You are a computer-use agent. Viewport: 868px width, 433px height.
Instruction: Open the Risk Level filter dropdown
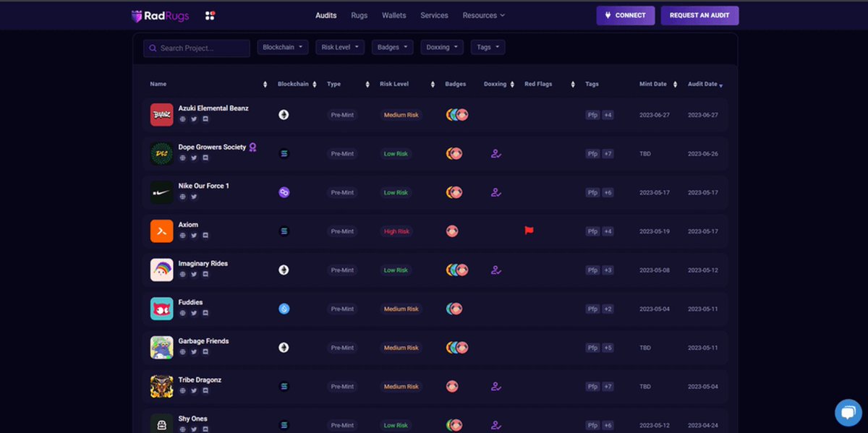point(340,47)
